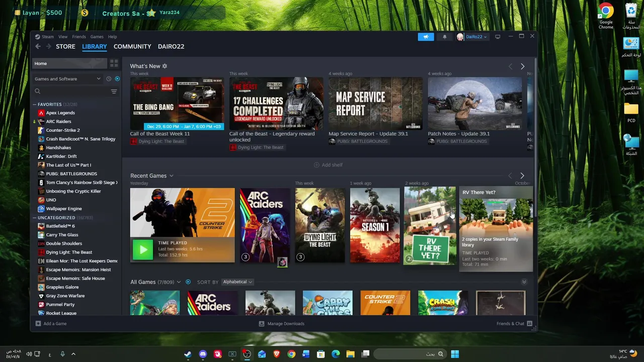644x362 pixels.
Task: Open the 17 Challenges Completed news card
Action: click(276, 104)
